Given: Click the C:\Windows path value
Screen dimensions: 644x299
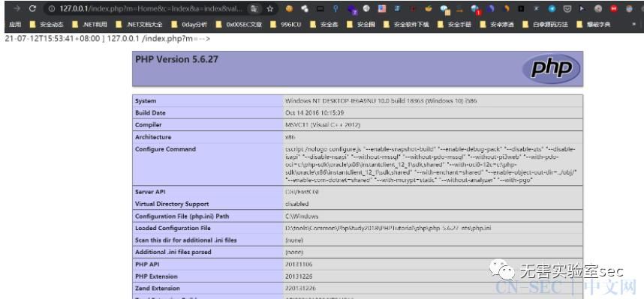Looking at the screenshot, I should [x=302, y=216].
